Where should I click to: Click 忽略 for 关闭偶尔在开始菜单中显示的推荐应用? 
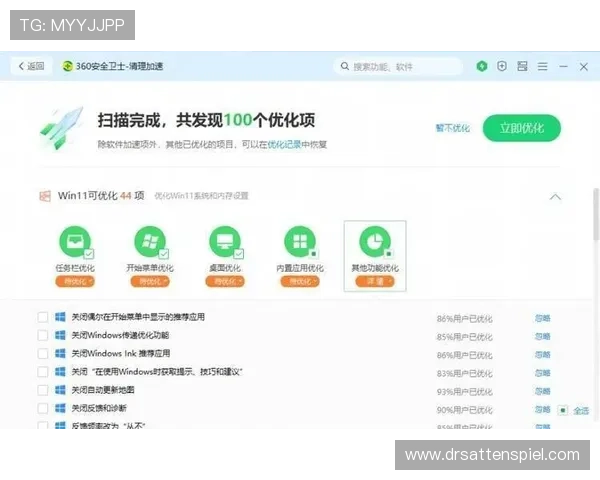pyautogui.click(x=542, y=318)
